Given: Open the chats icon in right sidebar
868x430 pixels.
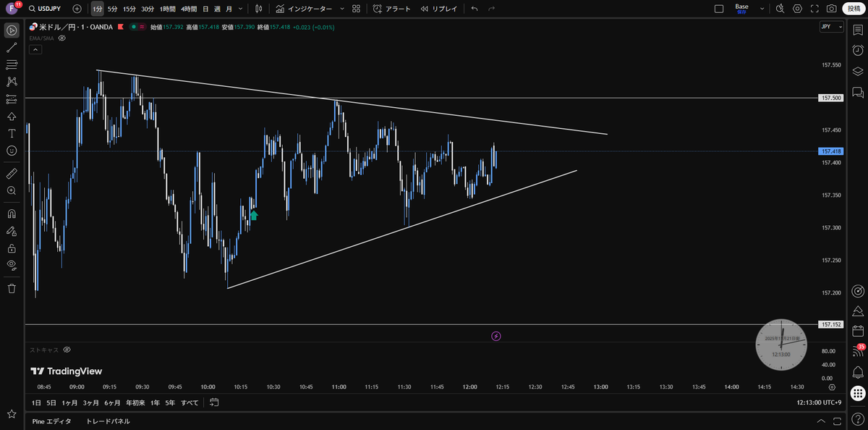Looking at the screenshot, I should click(858, 92).
